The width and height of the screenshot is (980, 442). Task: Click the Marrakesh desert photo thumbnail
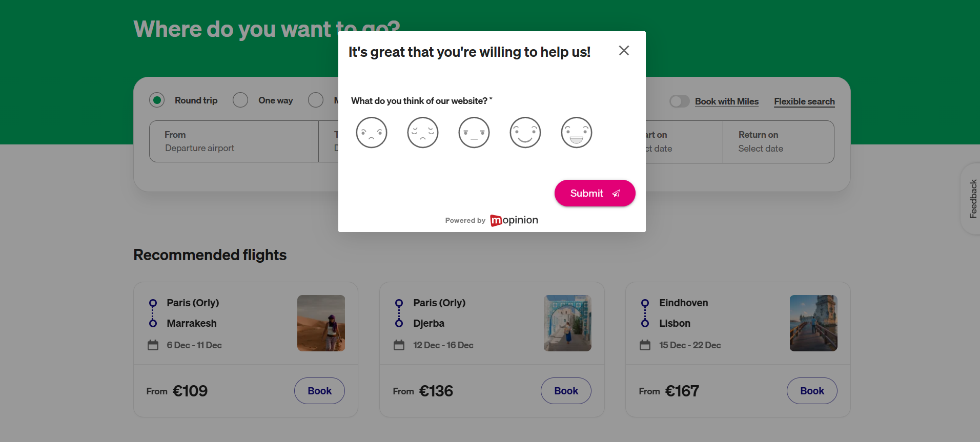tap(321, 323)
